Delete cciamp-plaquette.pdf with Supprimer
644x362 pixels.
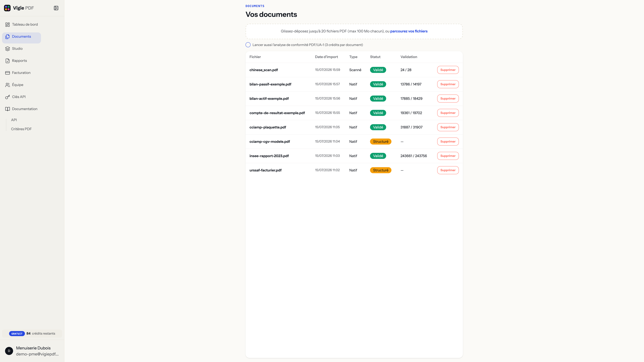pos(448,127)
